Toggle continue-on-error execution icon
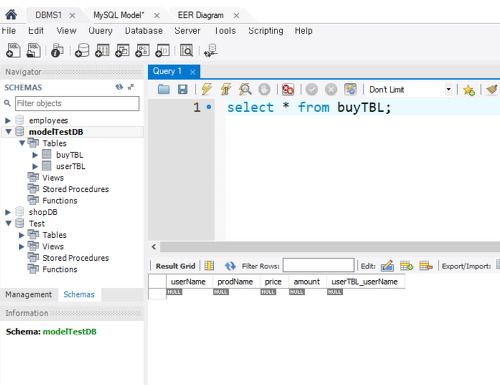The height and width of the screenshot is (385, 500). (288, 89)
